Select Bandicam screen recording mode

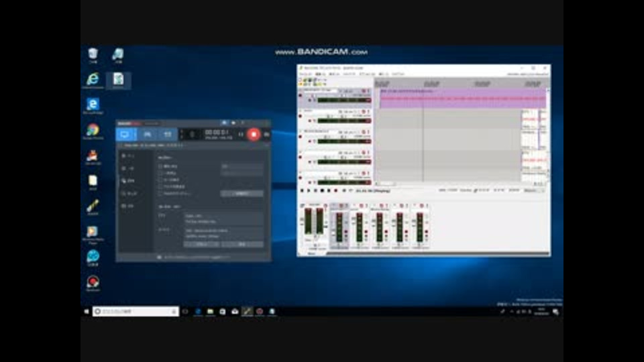tap(125, 135)
